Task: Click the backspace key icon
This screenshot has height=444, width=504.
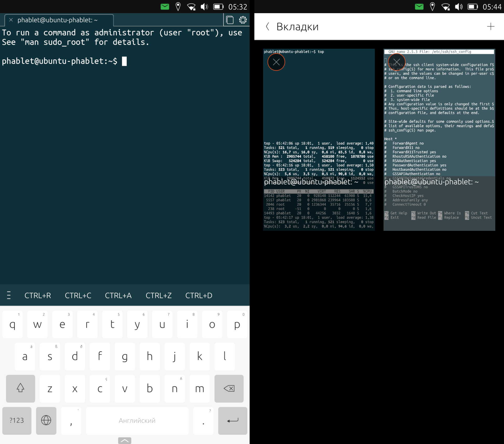Action: (229, 389)
